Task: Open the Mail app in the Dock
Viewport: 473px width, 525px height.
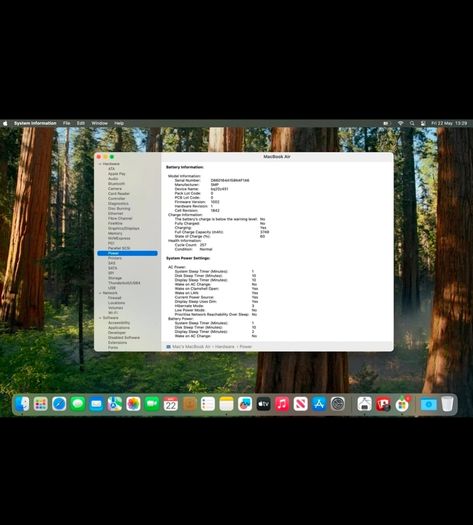Action: (x=96, y=404)
